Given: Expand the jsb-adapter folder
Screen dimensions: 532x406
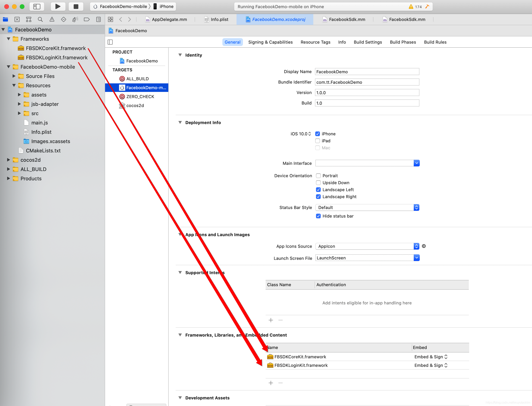Looking at the screenshot, I should pos(19,104).
